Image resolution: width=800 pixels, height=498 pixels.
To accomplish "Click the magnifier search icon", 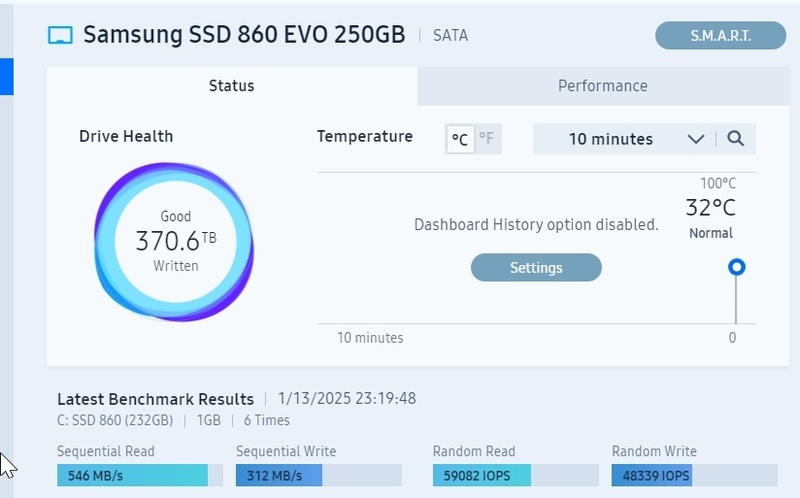I will 735,138.
